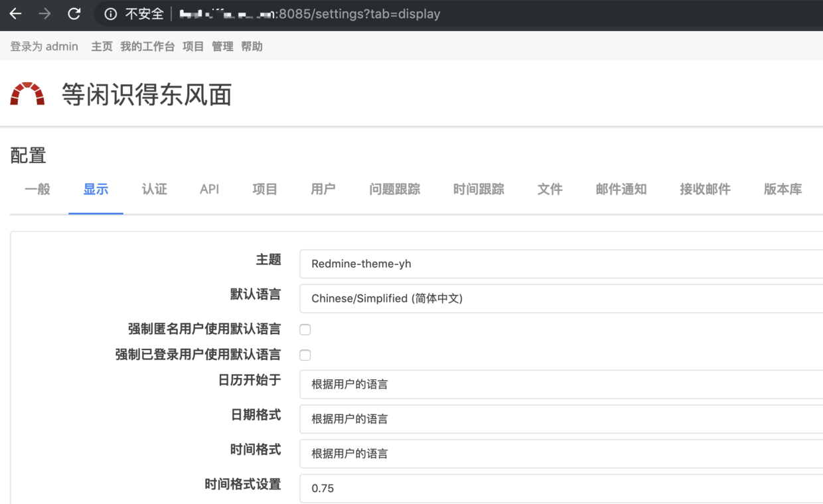Click the 时间格式设置 field label
Image resolution: width=823 pixels, height=504 pixels.
pos(243,485)
